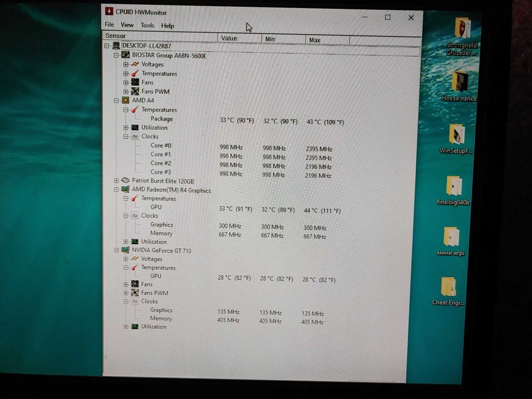
Task: Minimize the HWMonitor window
Action: [365, 17]
